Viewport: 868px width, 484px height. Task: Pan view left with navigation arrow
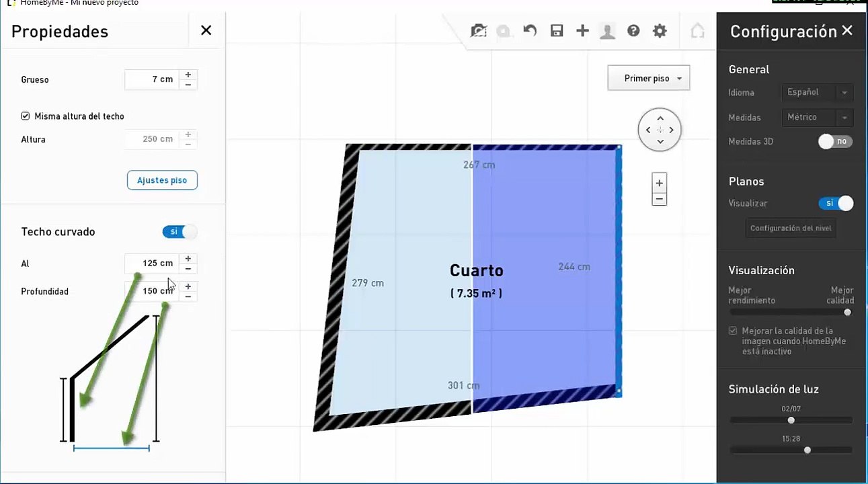click(648, 130)
